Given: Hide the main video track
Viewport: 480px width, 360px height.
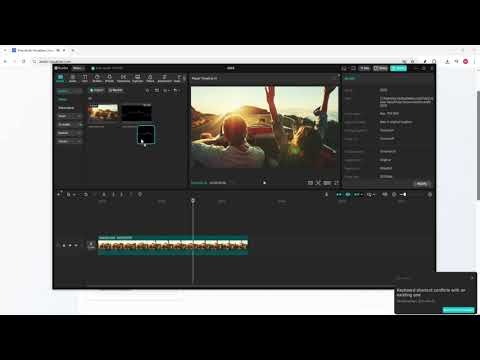Looking at the screenshot, I should 70,245.
